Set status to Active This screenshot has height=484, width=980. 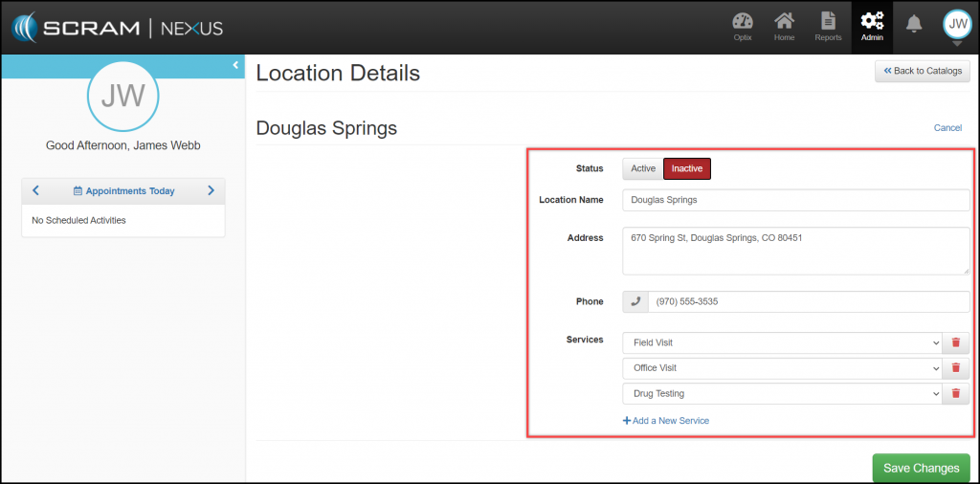tap(642, 168)
